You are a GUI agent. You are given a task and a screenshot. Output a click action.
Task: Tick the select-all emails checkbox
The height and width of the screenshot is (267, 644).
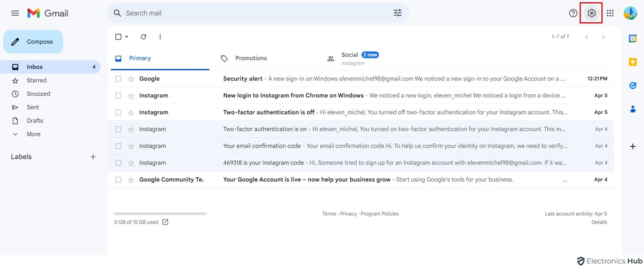[118, 37]
